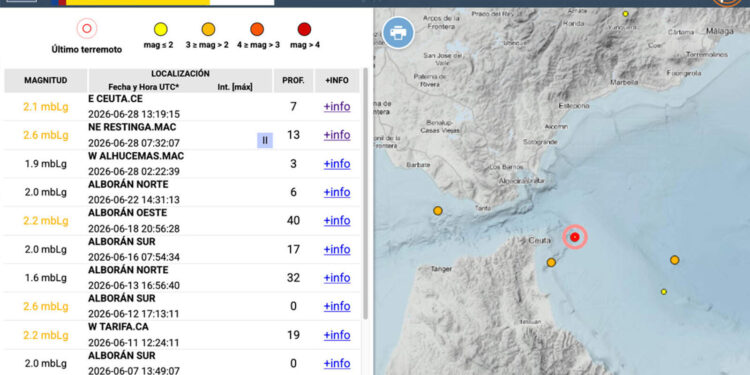Click the PROF. column header
This screenshot has height=375, width=750.
(x=293, y=80)
